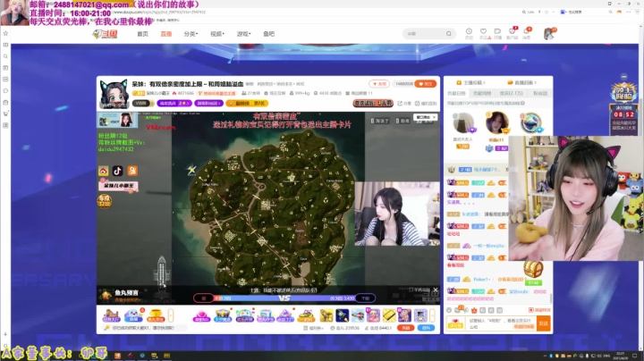Viewport: 644px width, 361px height.
Task: Open the 主播投稿 link
Action: coord(471,82)
